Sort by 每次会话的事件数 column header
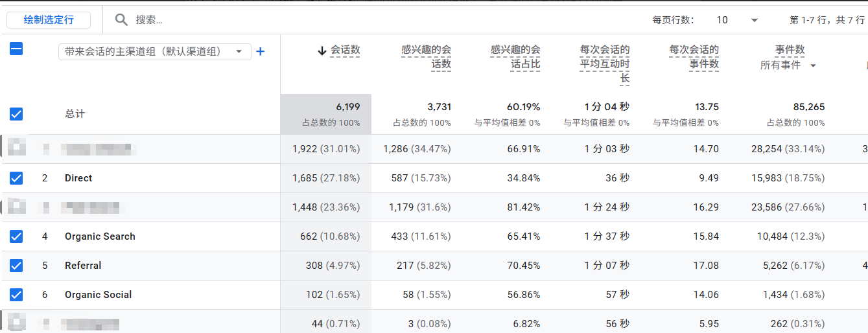The image size is (868, 333). click(x=694, y=57)
